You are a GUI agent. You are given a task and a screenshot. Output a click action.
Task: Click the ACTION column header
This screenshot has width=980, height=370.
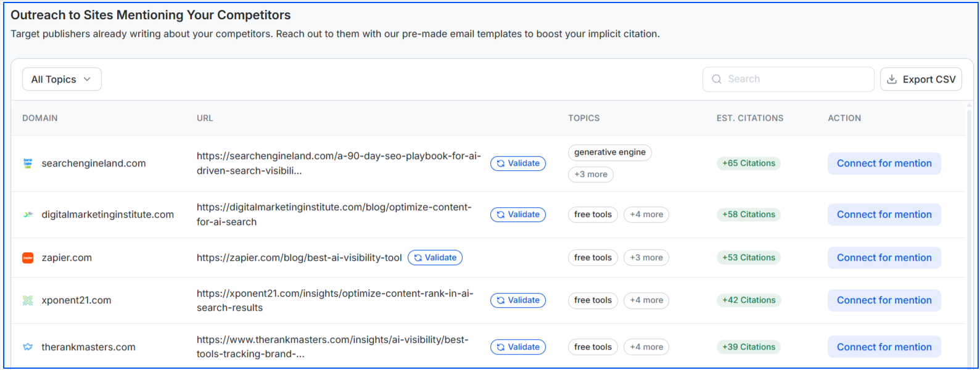click(x=844, y=118)
